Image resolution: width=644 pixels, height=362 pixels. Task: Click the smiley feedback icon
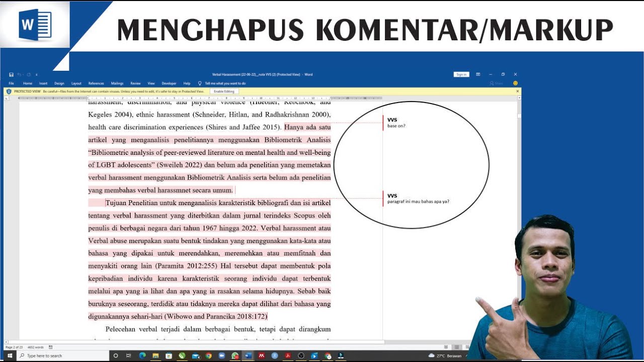[515, 83]
